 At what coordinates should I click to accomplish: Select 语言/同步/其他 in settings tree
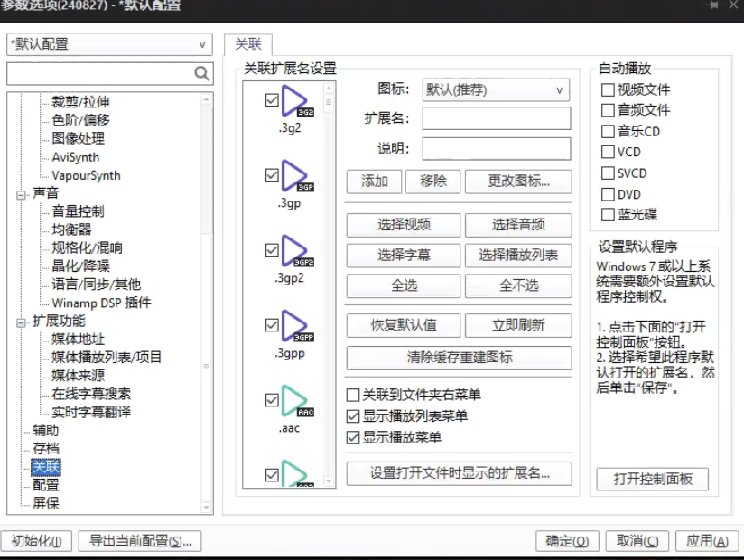(97, 285)
